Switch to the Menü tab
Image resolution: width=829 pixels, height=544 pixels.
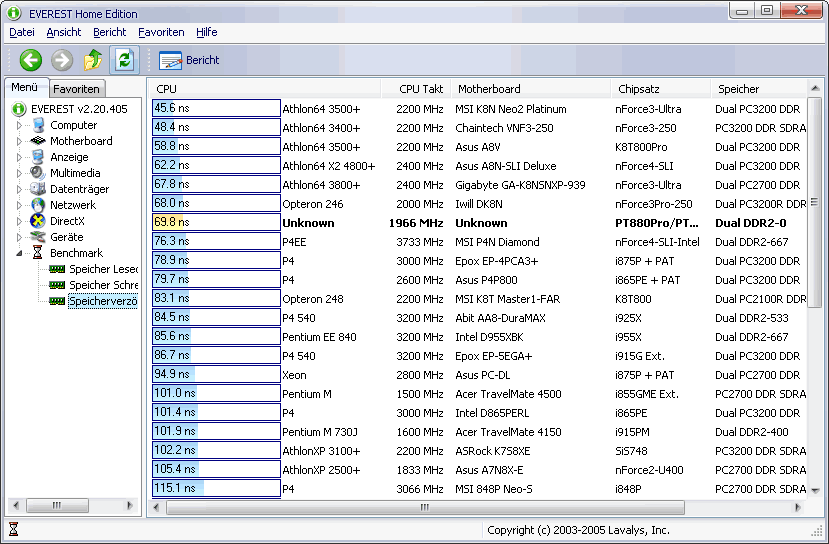tap(25, 87)
